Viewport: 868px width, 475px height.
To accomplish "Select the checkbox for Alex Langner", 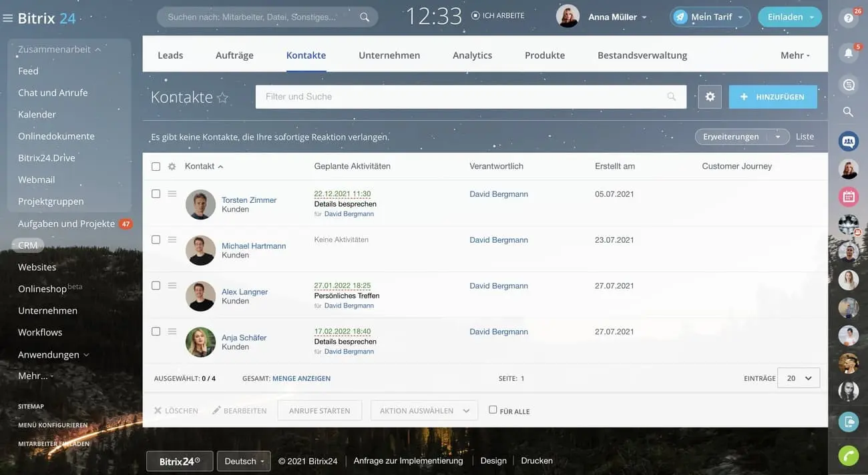I will [156, 286].
